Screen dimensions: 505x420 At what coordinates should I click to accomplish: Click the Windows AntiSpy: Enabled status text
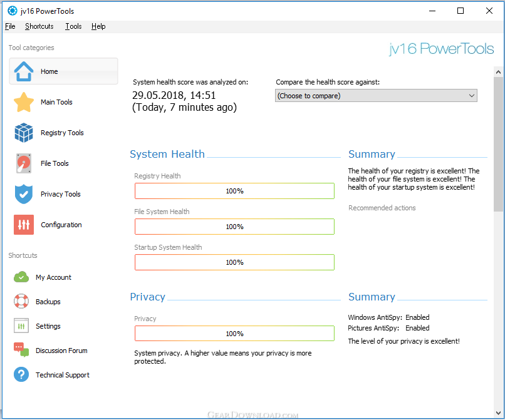[388, 317]
